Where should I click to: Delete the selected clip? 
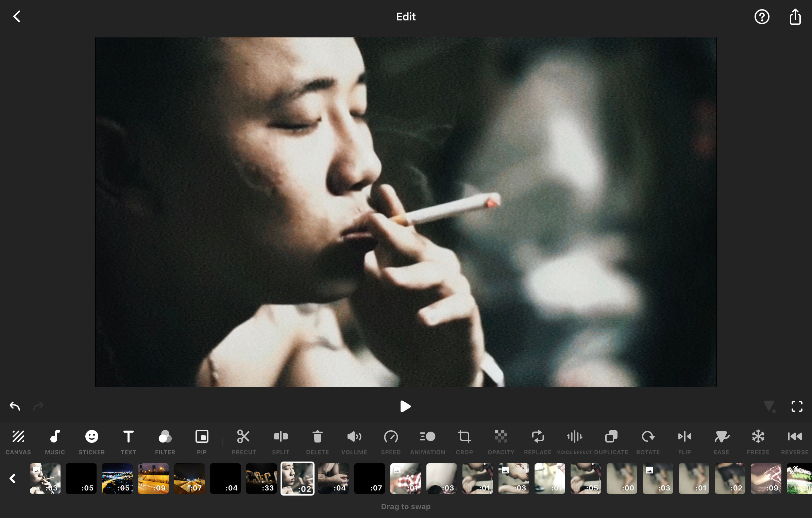[x=317, y=442]
